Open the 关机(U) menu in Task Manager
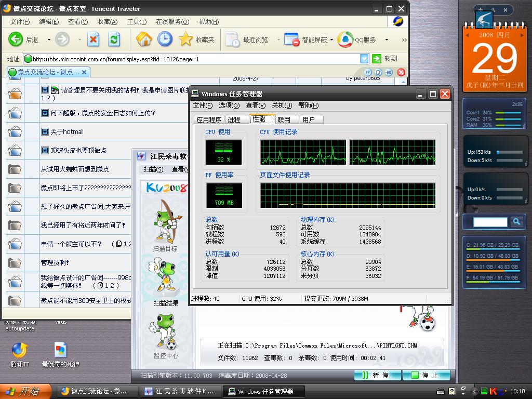 (282, 105)
